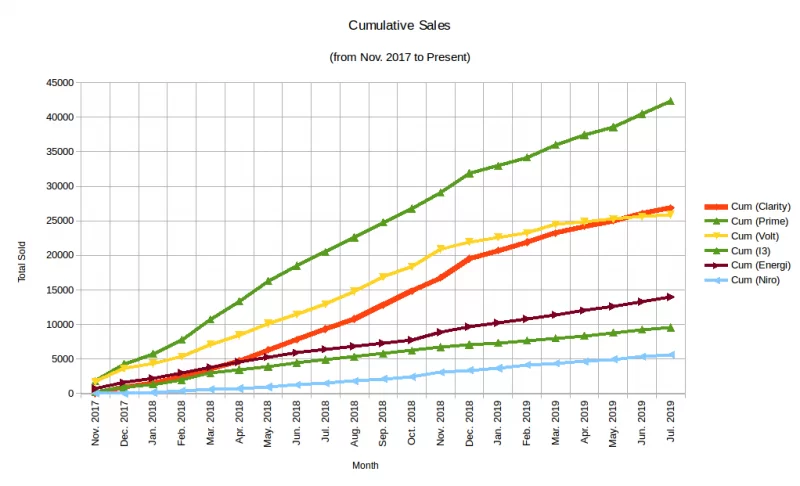Click the Prime line's final Jul. 2019 marker

coord(670,101)
